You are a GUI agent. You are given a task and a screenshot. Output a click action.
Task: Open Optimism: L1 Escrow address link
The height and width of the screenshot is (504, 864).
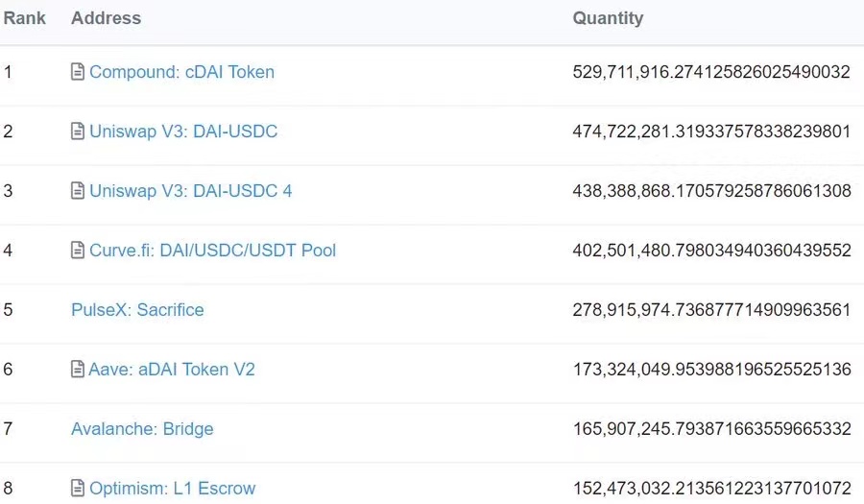pyautogui.click(x=172, y=489)
